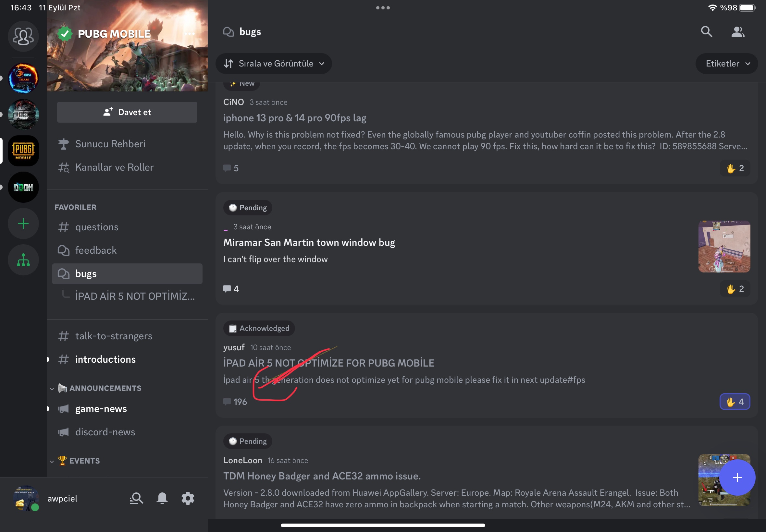766x532 pixels.
Task: Open Etiketler tag filter dropdown
Action: pos(727,63)
